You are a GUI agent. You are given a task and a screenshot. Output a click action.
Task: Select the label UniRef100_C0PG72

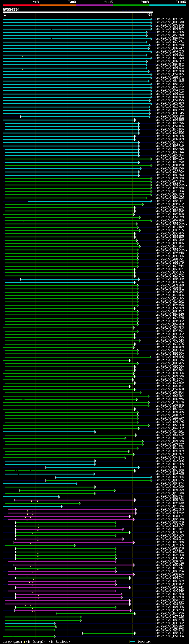(170, 91)
